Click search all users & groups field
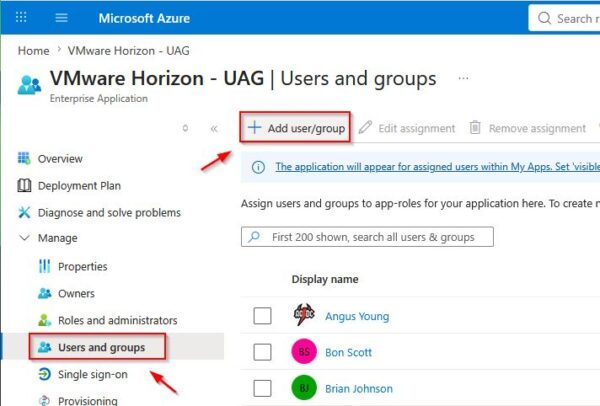Viewport: 600px width, 406px height. (x=367, y=237)
